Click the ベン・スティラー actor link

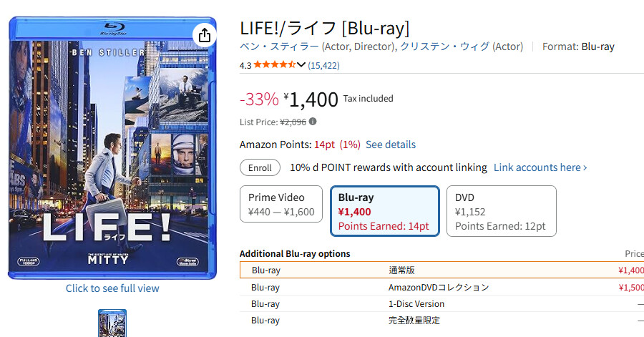coord(279,47)
